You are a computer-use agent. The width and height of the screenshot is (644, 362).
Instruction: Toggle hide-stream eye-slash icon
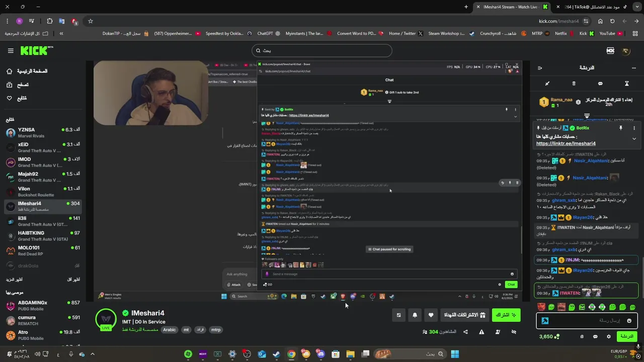click(x=514, y=332)
